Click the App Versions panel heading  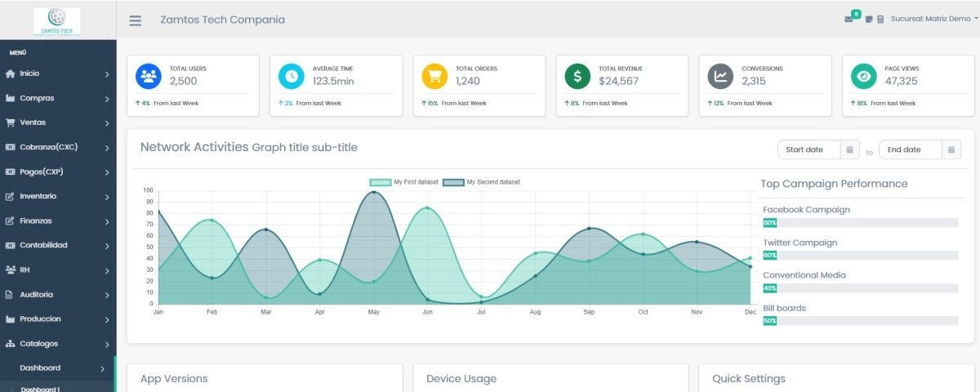pos(174,378)
